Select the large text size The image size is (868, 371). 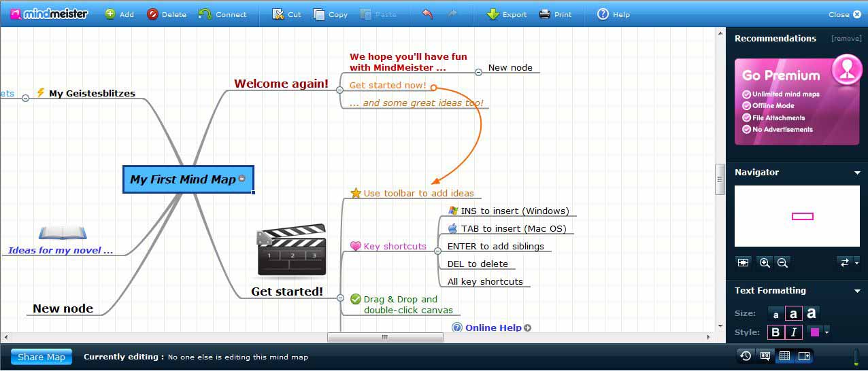point(812,313)
